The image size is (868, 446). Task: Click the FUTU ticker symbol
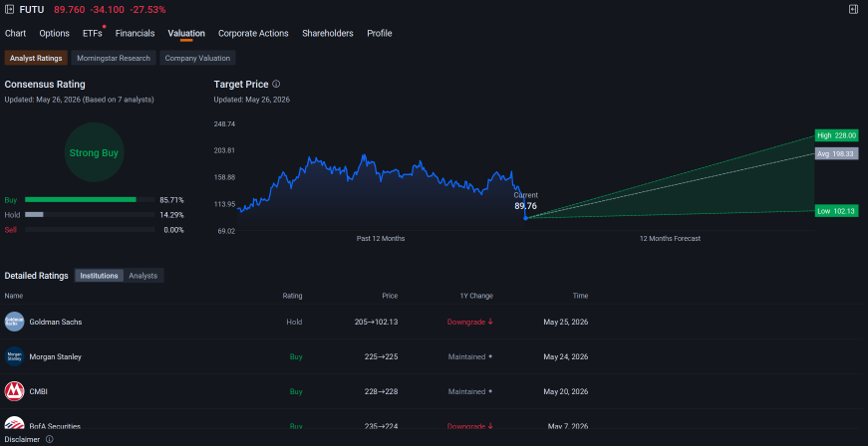pos(32,9)
